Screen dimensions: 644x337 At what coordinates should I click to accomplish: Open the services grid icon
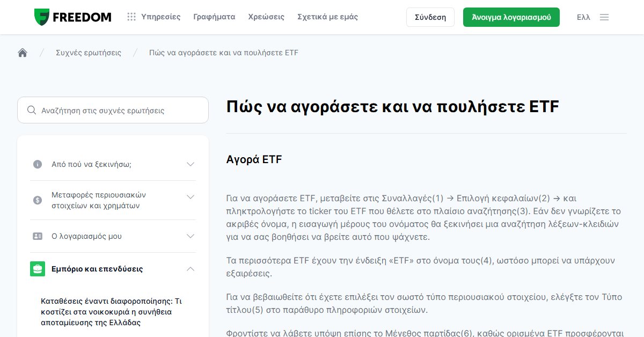coord(131,17)
